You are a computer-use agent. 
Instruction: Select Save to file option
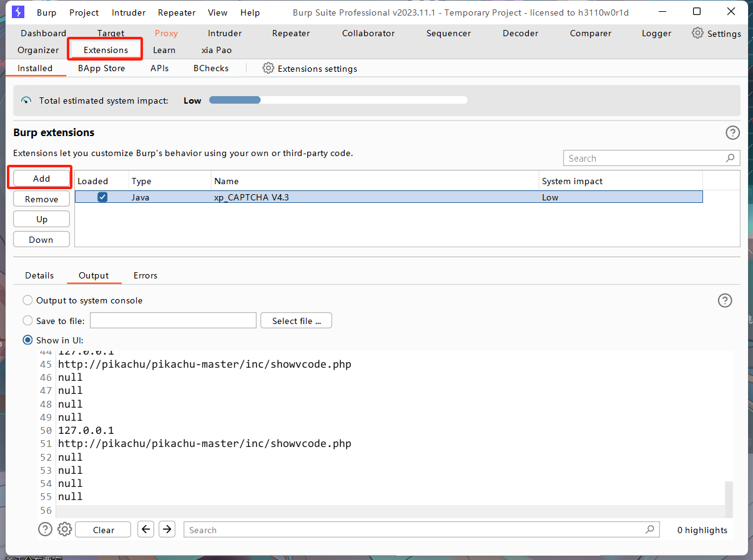tap(27, 320)
